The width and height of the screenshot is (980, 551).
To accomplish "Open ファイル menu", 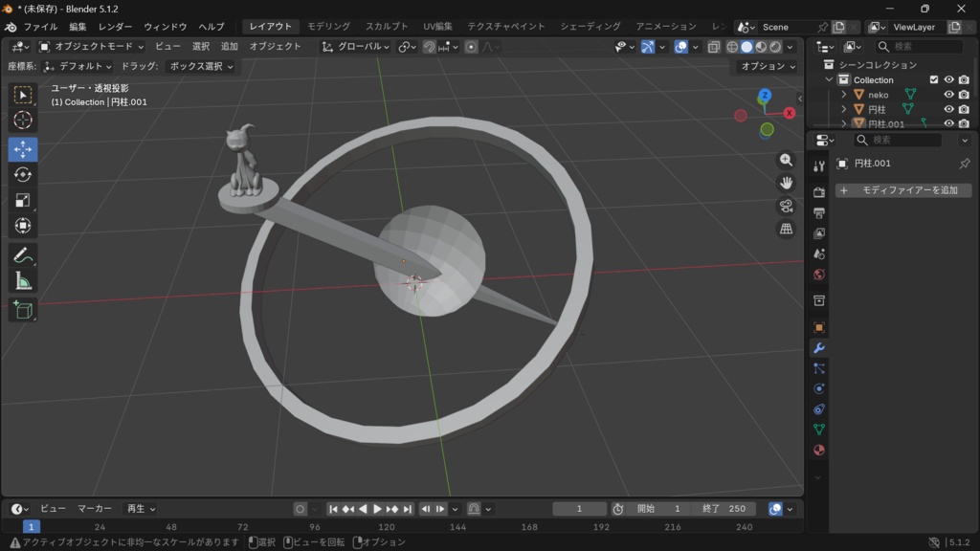I will tap(40, 27).
